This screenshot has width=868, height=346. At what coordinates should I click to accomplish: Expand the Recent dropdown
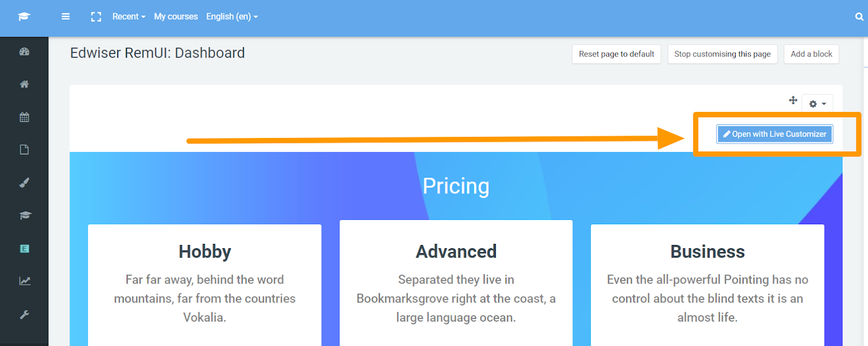[129, 17]
